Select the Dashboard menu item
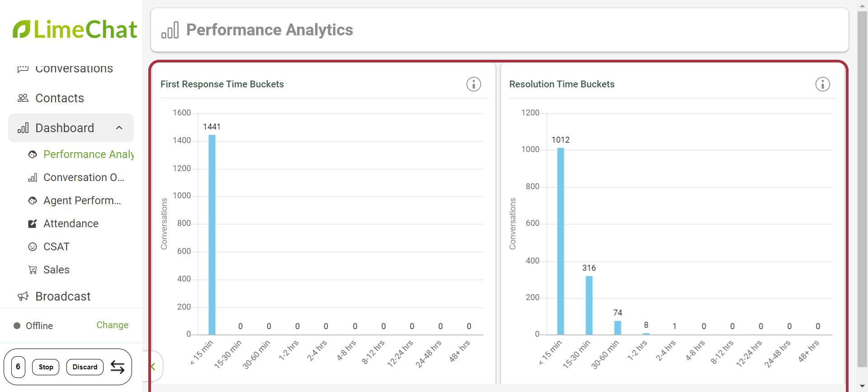Screen dimensions: 868x392 pyautogui.click(x=71, y=128)
